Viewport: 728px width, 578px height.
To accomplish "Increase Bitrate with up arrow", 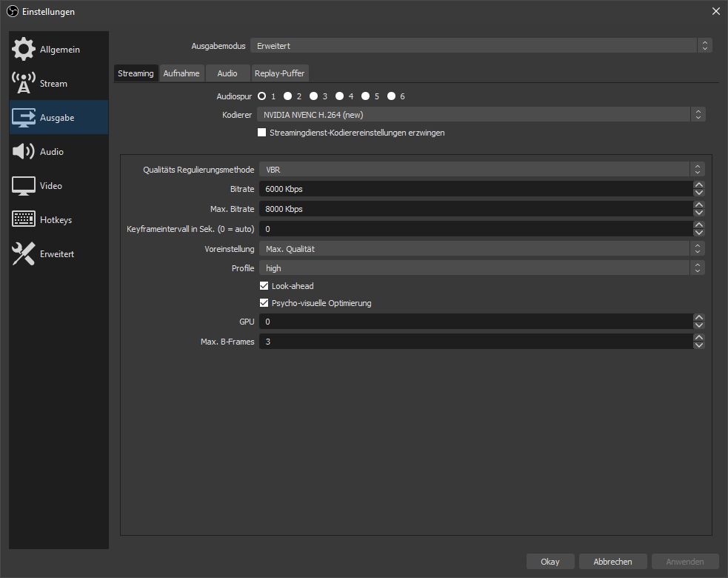I will pos(699,185).
